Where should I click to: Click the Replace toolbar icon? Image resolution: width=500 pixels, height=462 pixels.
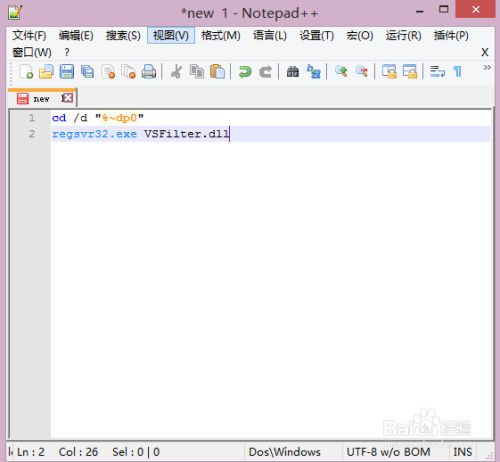314,72
